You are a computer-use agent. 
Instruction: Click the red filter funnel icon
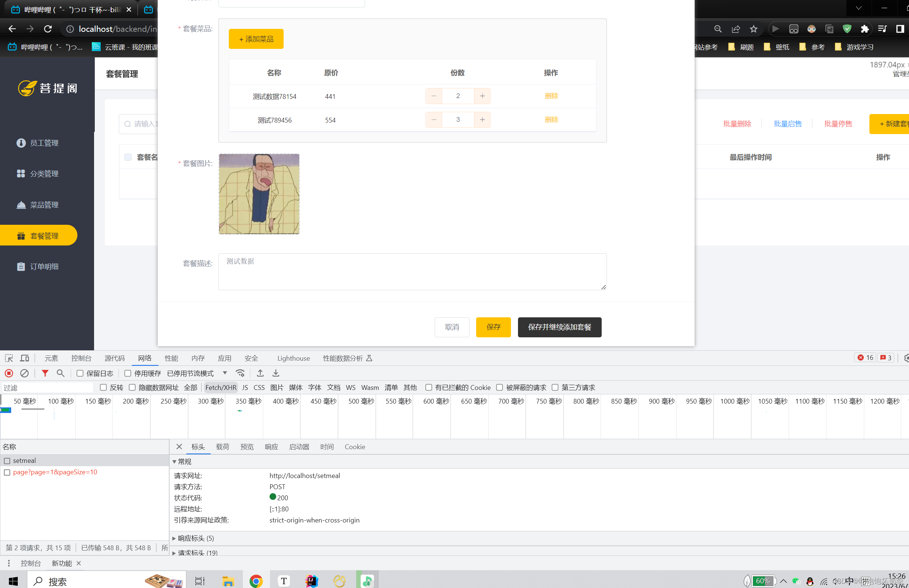tap(45, 373)
